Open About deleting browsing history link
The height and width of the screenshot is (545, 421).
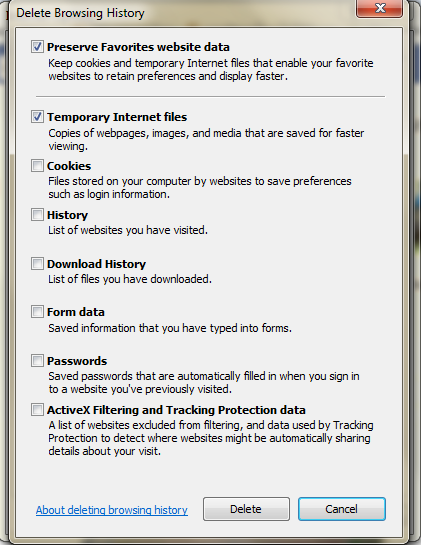click(112, 510)
